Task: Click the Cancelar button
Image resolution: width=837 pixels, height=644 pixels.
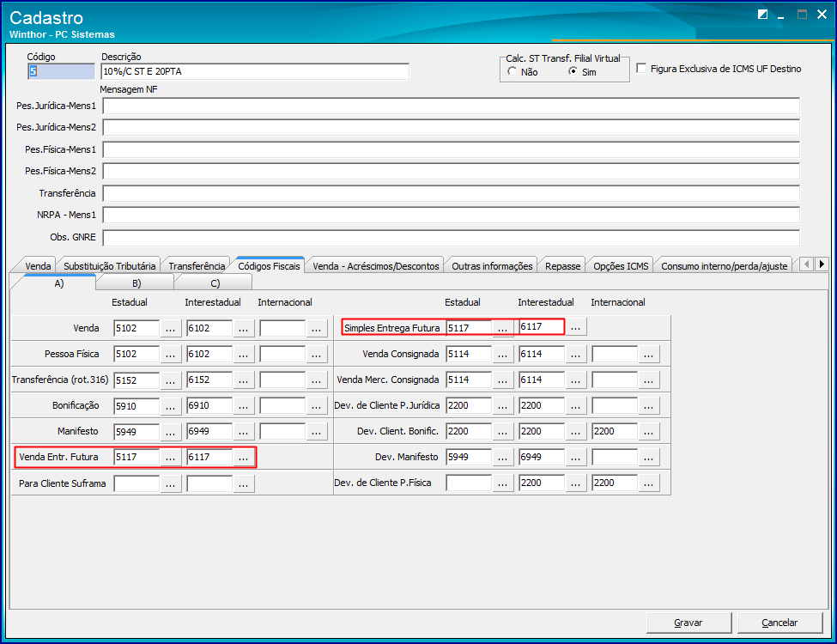Action: pos(779,623)
